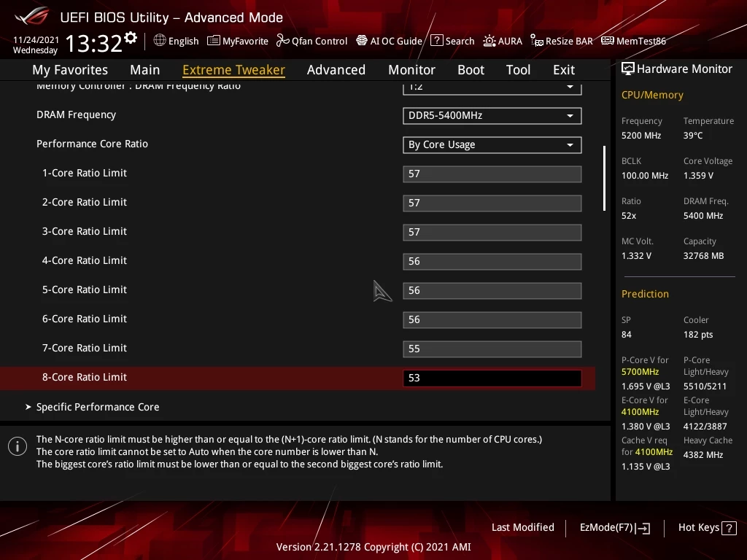Click the EzMode exit arrow icon
The width and height of the screenshot is (747, 560).
[x=643, y=528]
